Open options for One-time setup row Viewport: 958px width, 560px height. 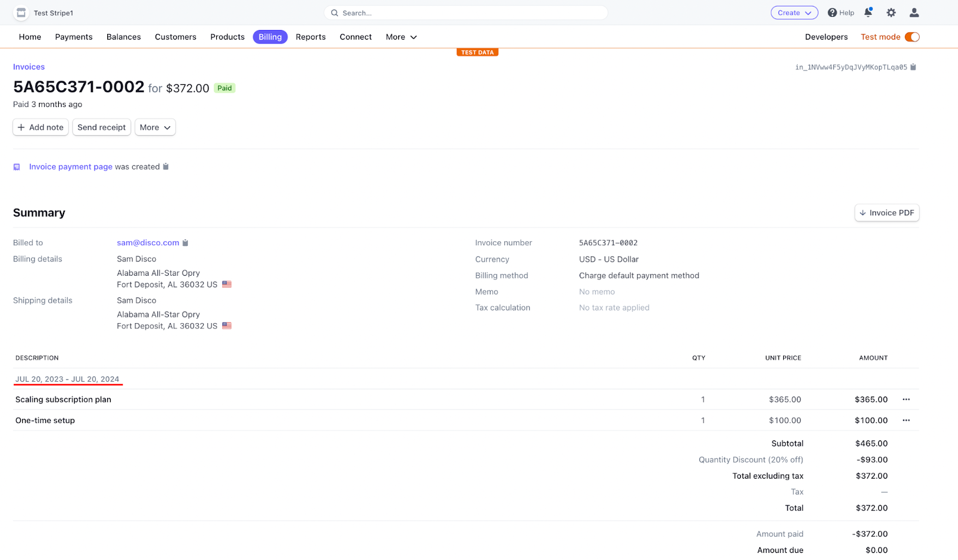click(906, 421)
